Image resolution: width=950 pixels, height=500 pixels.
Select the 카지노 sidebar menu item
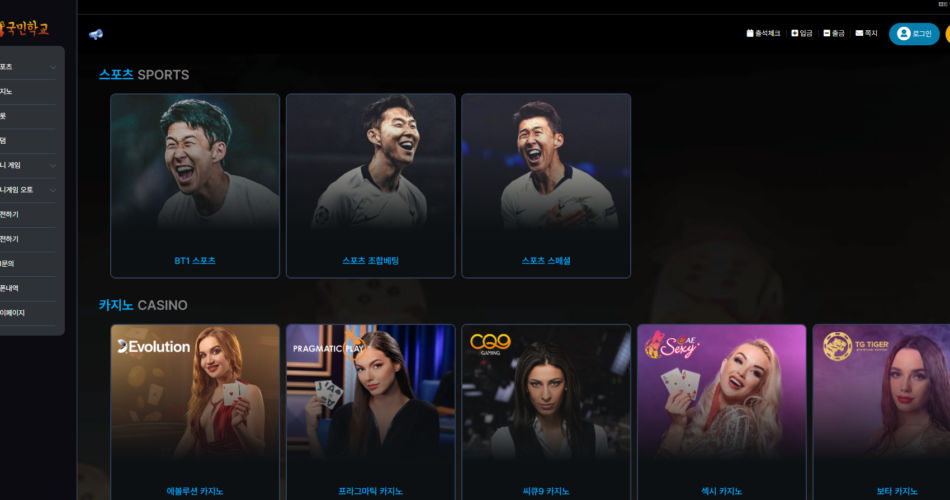pos(28,92)
